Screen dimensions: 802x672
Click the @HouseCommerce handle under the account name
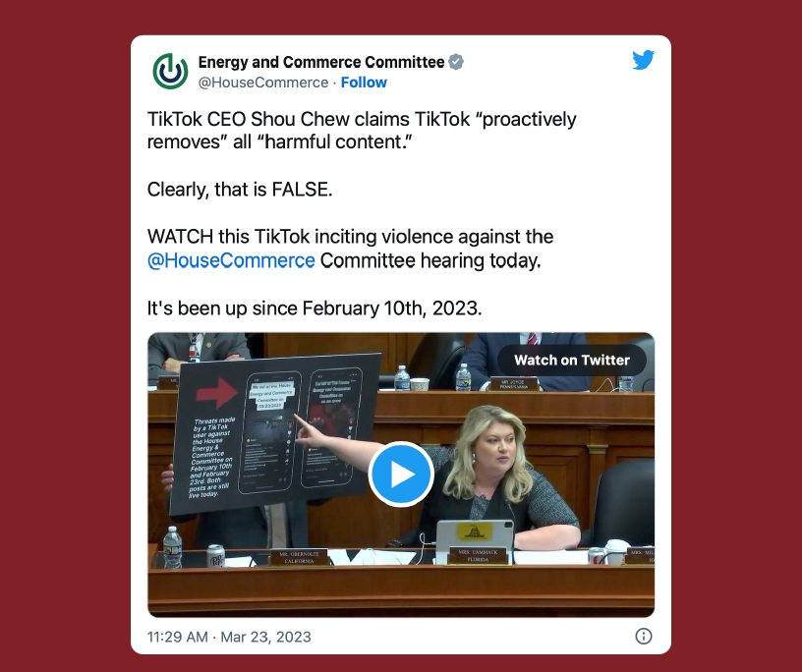(262, 83)
